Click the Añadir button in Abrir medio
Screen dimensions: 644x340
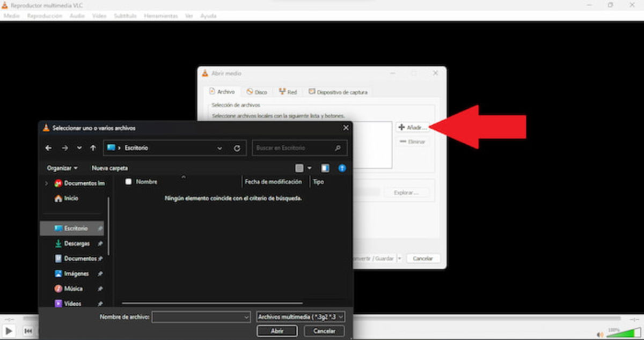click(x=413, y=128)
